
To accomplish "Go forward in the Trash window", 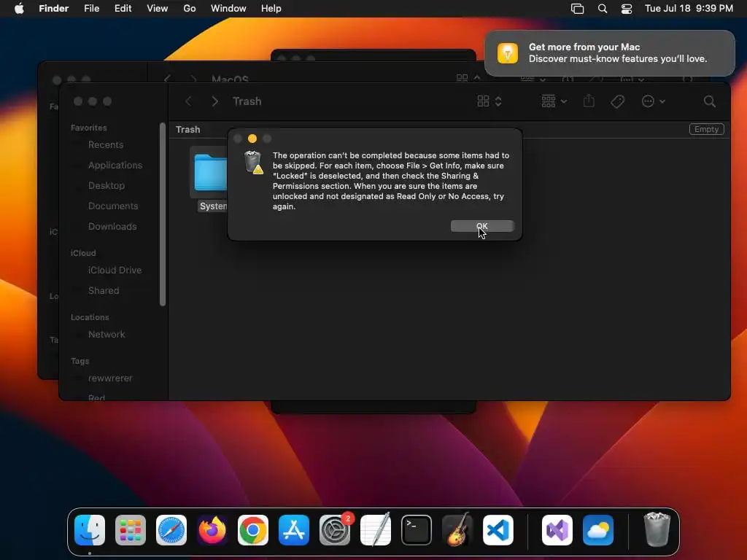I will tap(215, 101).
